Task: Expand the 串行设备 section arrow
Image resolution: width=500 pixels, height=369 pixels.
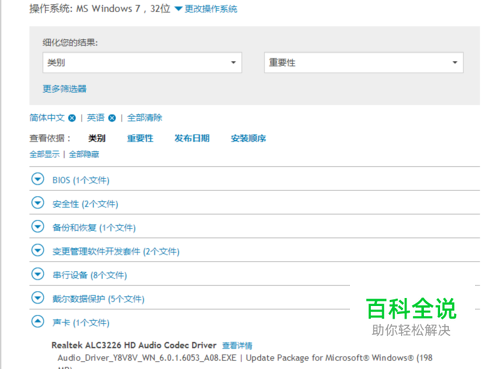Action: coord(38,274)
